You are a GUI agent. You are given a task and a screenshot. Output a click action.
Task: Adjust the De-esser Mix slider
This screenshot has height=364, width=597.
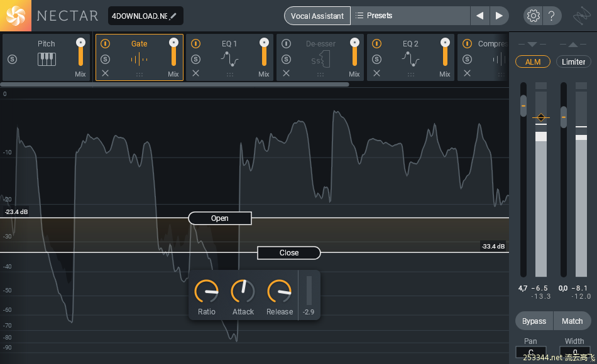coord(355,52)
